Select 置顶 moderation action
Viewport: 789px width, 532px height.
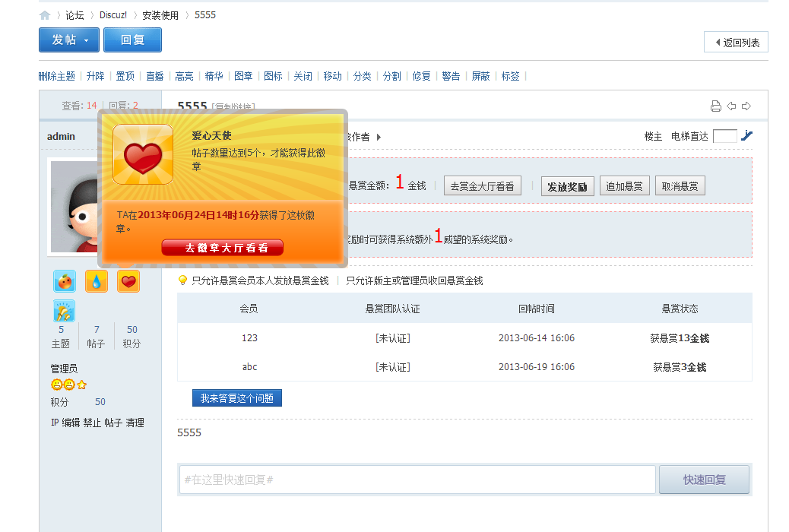coord(125,76)
